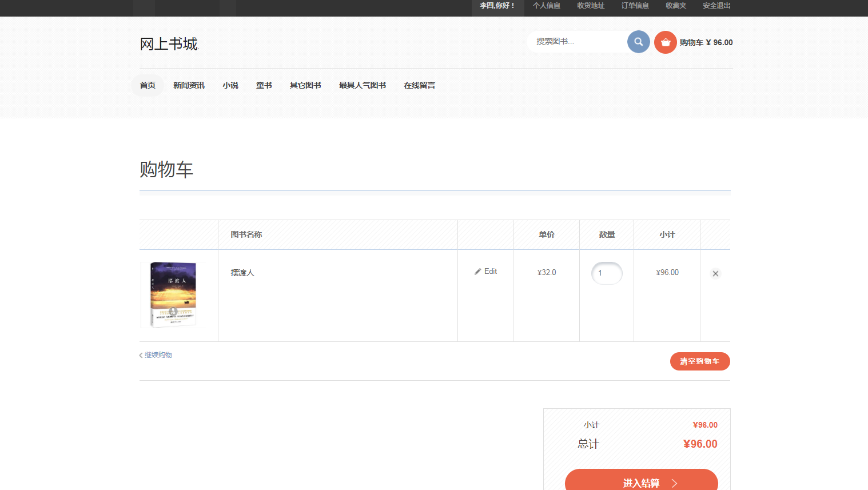Open 订单信息 in the top bar
The image size is (868, 490).
[x=635, y=6]
